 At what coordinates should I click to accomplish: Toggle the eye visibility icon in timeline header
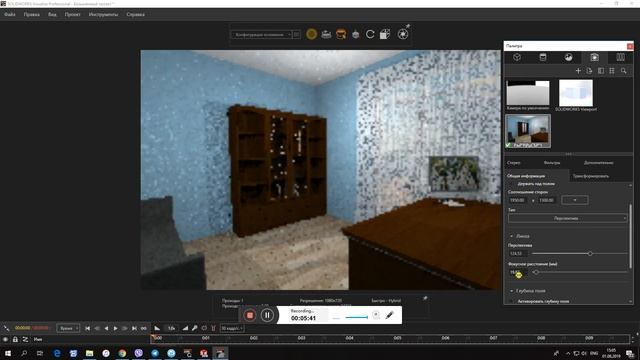pyautogui.click(x=6, y=339)
